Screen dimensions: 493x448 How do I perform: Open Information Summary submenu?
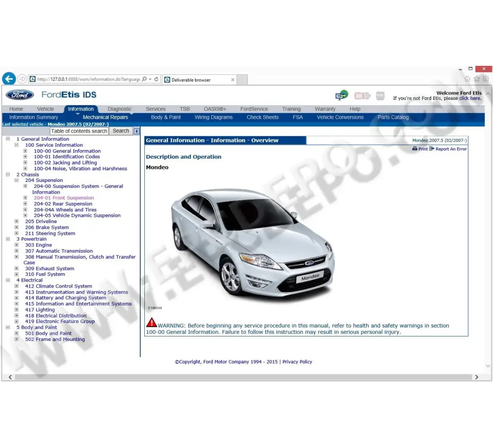34,117
